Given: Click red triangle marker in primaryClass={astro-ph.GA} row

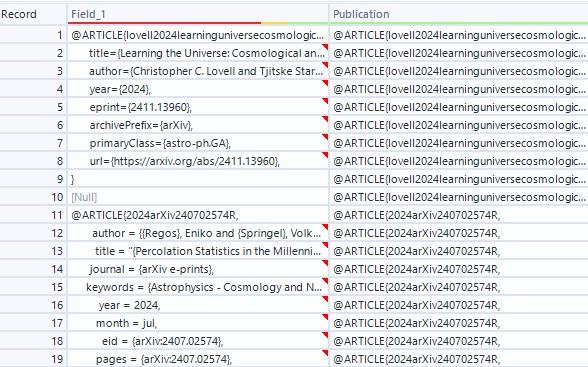Looking at the screenshot, I should point(325,137).
